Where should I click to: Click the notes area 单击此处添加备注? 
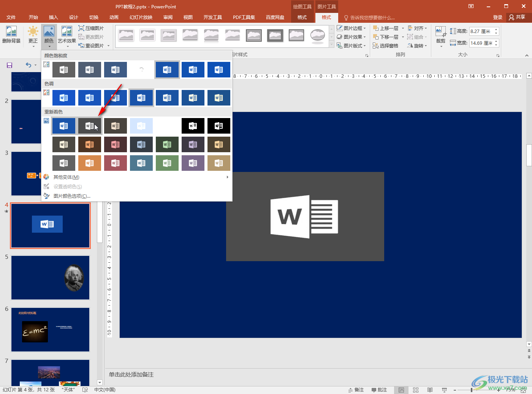pos(131,375)
